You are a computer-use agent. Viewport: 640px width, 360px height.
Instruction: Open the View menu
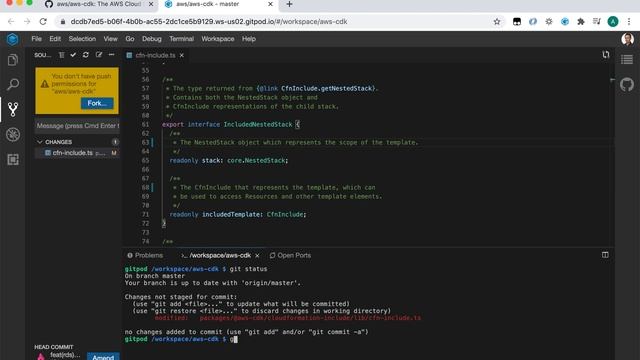click(110, 39)
